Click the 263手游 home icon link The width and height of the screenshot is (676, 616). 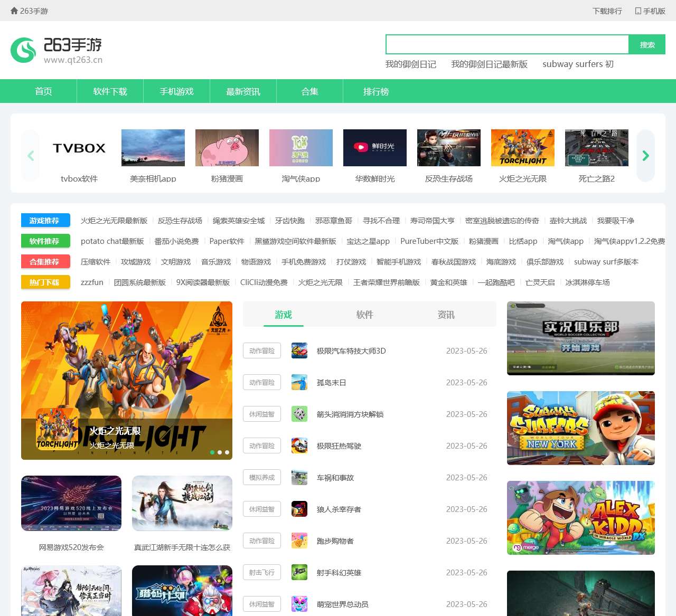[x=29, y=11]
